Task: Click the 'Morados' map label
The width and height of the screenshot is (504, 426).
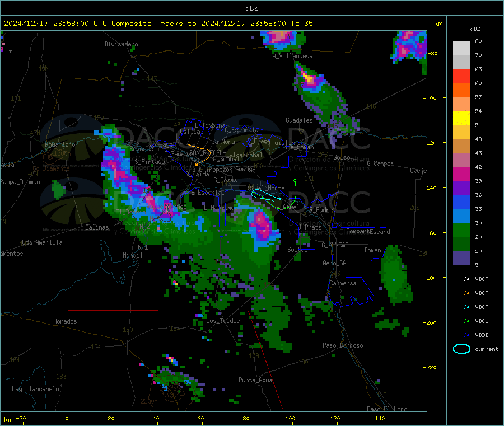Action: (65, 321)
